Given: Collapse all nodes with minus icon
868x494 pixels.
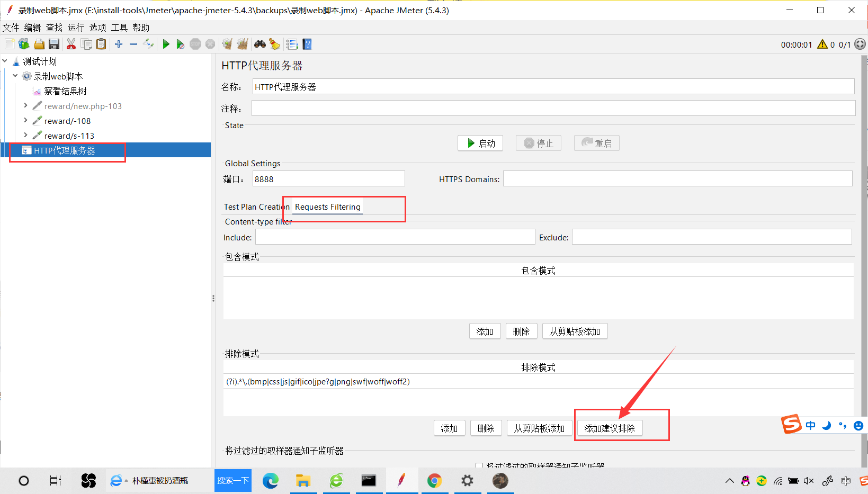Looking at the screenshot, I should (x=133, y=44).
